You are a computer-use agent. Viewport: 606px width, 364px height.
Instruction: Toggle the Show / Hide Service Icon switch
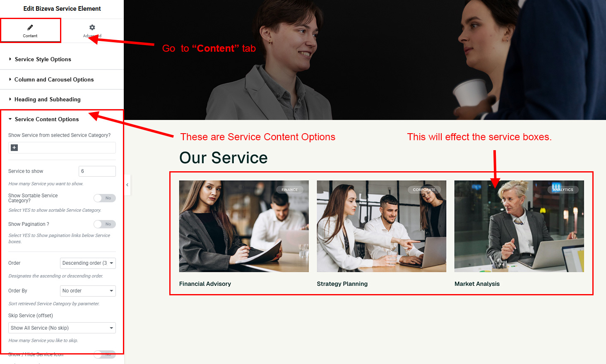(x=104, y=354)
